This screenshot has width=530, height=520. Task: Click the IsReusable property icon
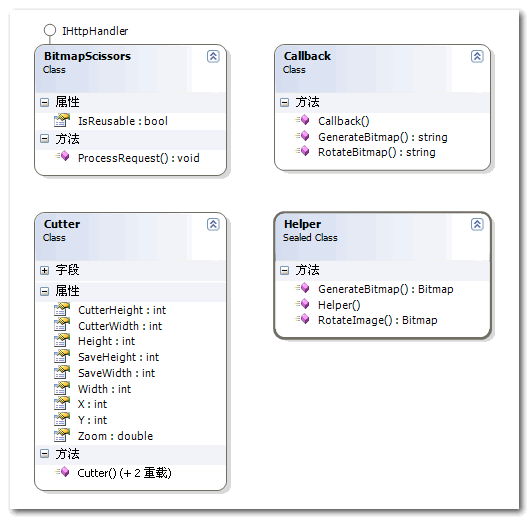coord(62,120)
